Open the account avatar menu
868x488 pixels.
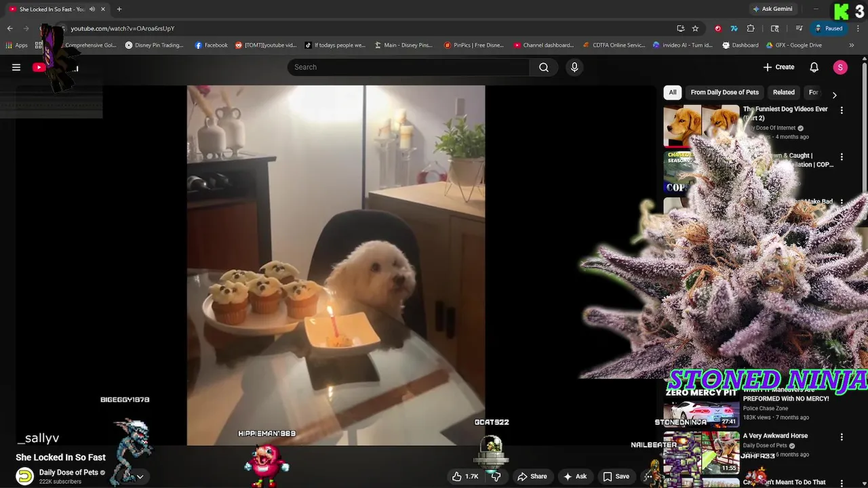pos(840,67)
